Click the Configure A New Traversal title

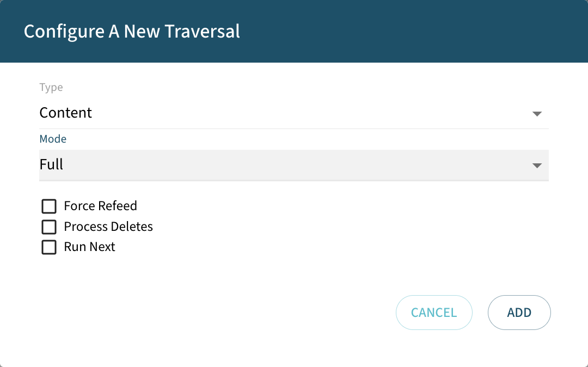(131, 31)
